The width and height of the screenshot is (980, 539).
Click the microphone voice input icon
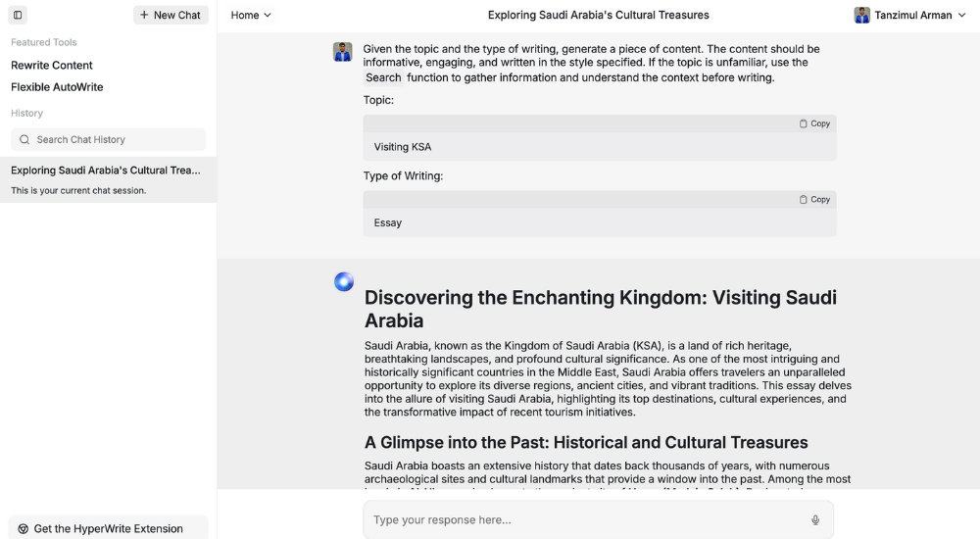tap(815, 520)
